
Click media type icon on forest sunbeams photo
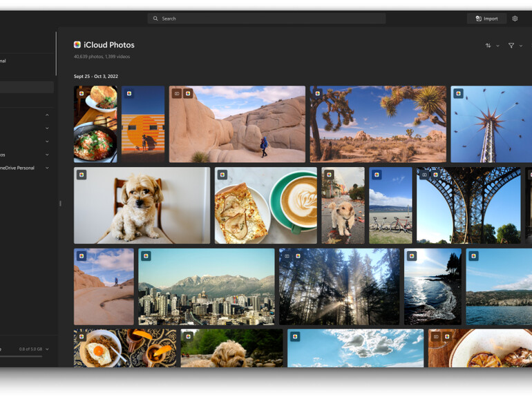tap(287, 256)
